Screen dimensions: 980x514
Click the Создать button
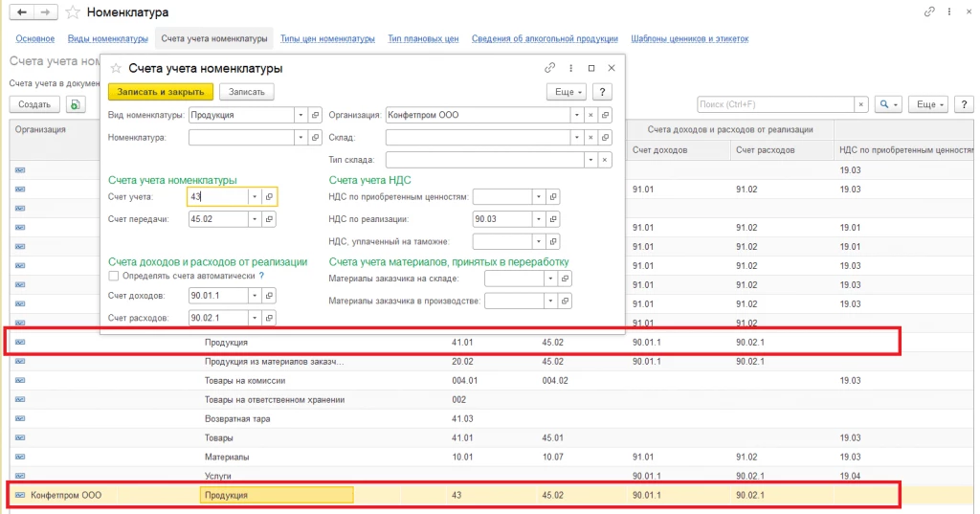click(x=34, y=104)
